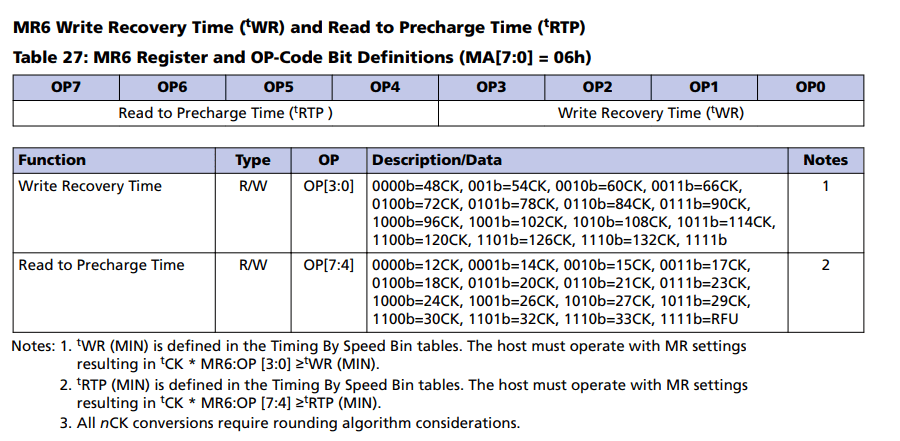Click the Function column header
The width and height of the screenshot is (900, 441).
click(52, 160)
